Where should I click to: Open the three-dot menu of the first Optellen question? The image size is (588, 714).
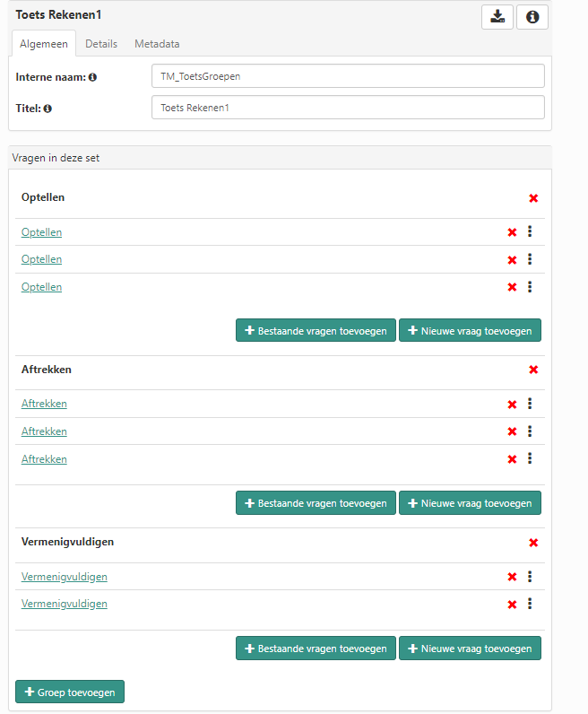(530, 231)
